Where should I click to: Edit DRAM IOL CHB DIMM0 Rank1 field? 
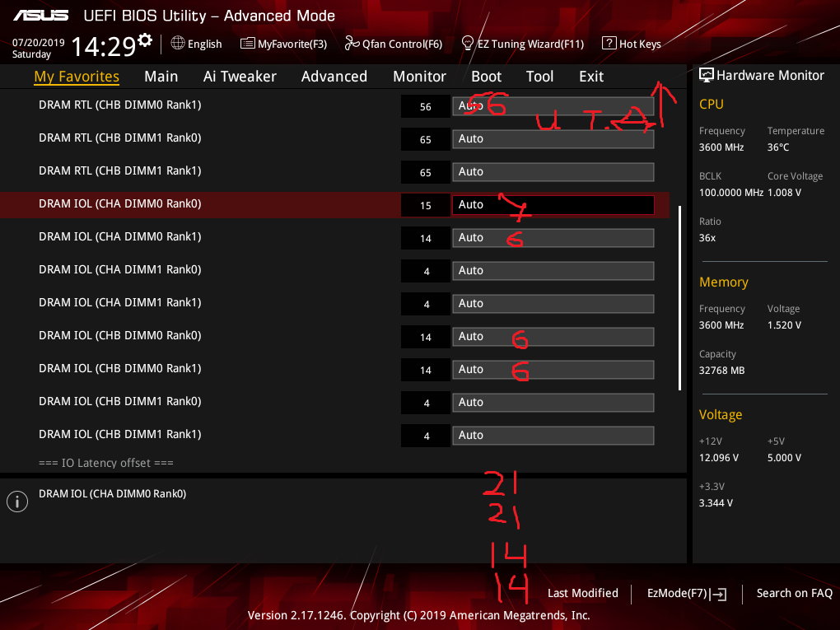click(553, 370)
